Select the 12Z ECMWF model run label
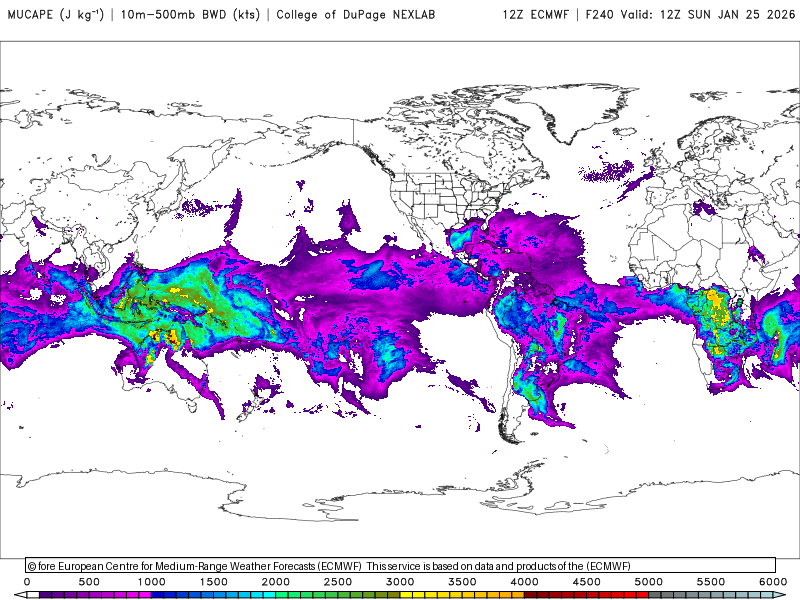 tap(535, 14)
